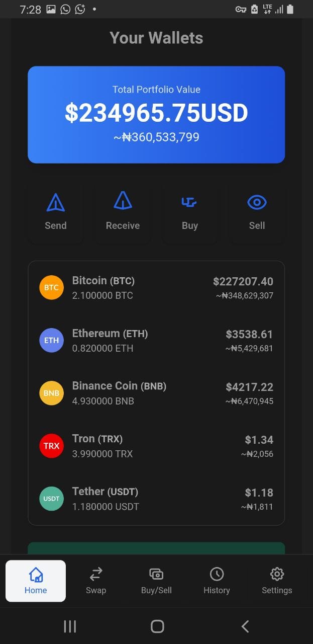This screenshot has height=644, width=313.
Task: Open Bitcoin wallet dollar value $227207.40
Action: (243, 281)
